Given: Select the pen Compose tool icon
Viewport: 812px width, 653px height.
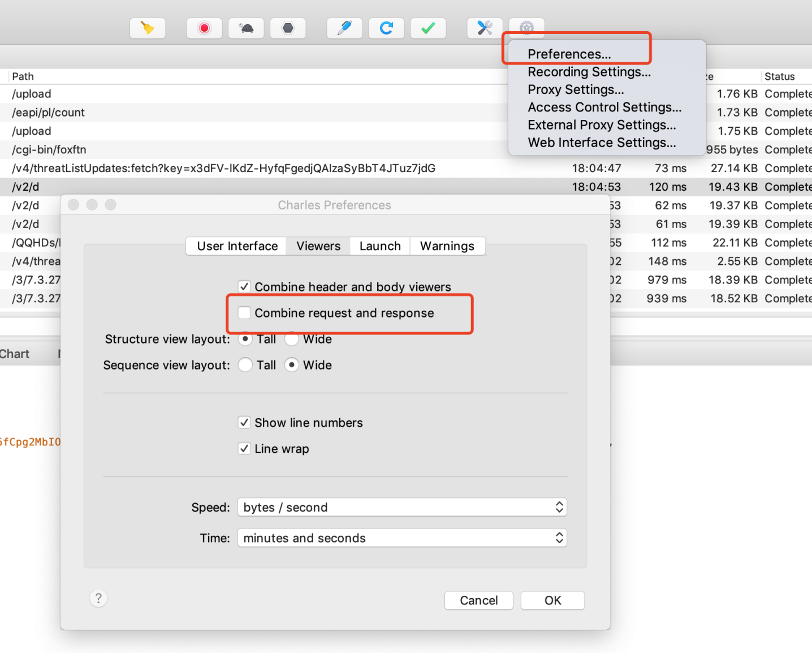Looking at the screenshot, I should [344, 28].
